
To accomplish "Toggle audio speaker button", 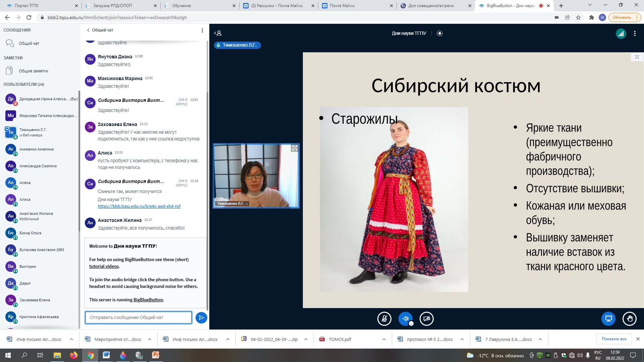I will [x=405, y=318].
